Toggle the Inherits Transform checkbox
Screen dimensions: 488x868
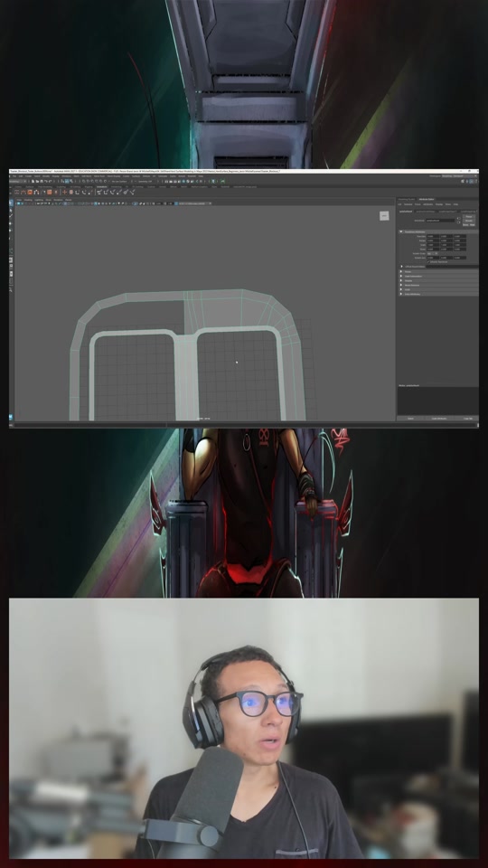pyautogui.click(x=428, y=262)
